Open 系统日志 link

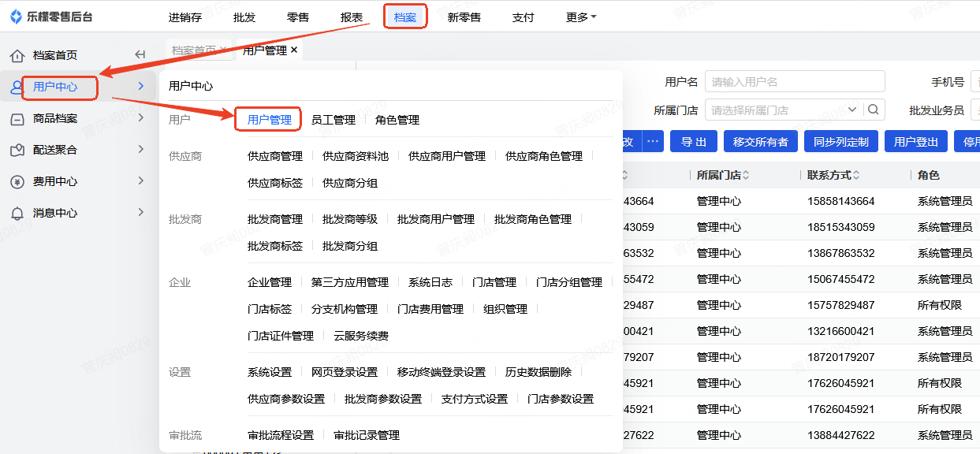tap(430, 282)
